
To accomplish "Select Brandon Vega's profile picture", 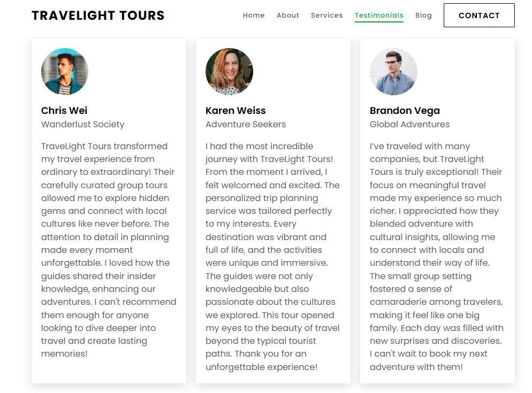I will pos(393,72).
